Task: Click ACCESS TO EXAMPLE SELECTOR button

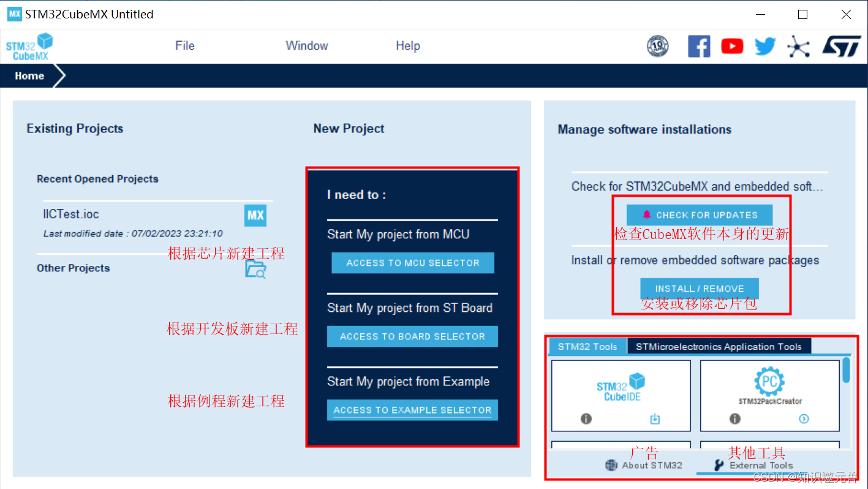Action: click(x=412, y=410)
